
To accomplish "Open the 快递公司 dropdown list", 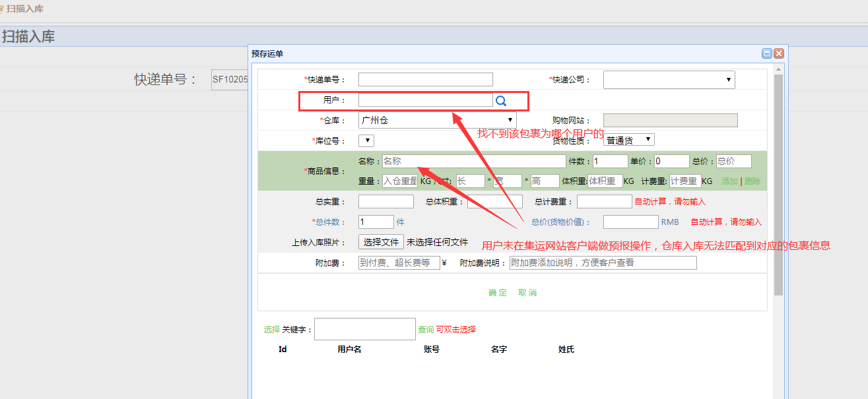I will point(669,80).
